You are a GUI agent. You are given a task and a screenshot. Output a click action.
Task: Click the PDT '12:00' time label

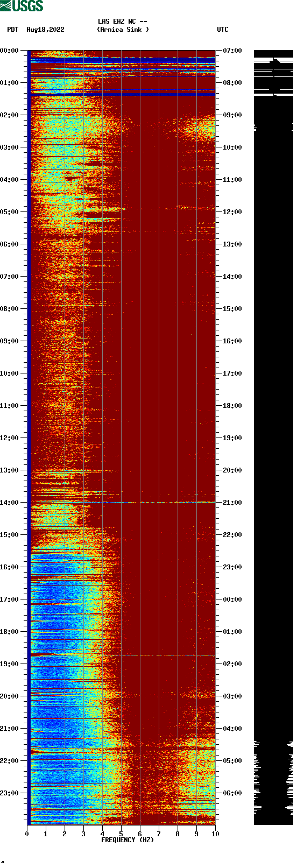(x=10, y=438)
